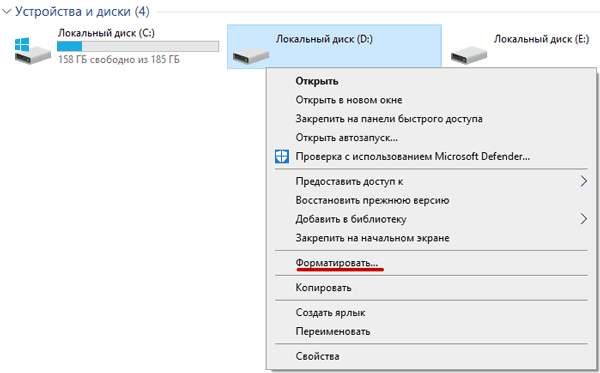
Task: Expand the "Предоставить доступ к" submenu arrow
Action: click(x=583, y=181)
